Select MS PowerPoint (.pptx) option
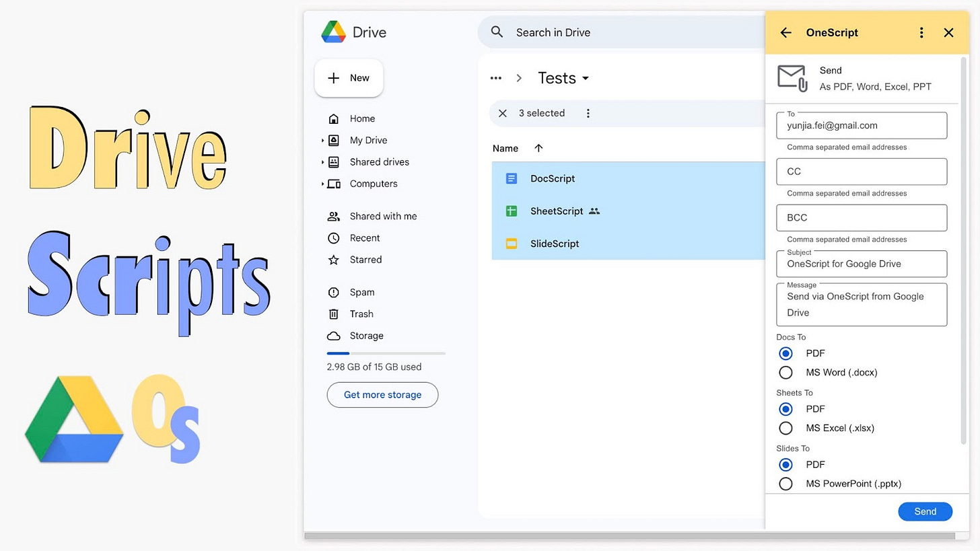The height and width of the screenshot is (551, 980). (785, 483)
